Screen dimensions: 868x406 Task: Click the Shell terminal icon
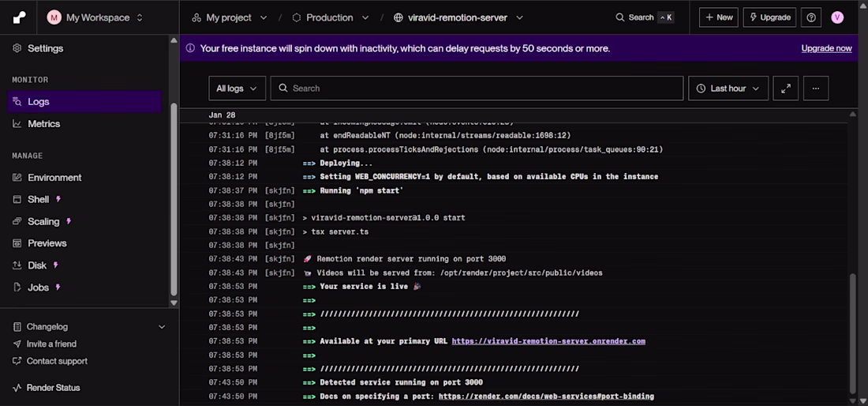(x=17, y=199)
